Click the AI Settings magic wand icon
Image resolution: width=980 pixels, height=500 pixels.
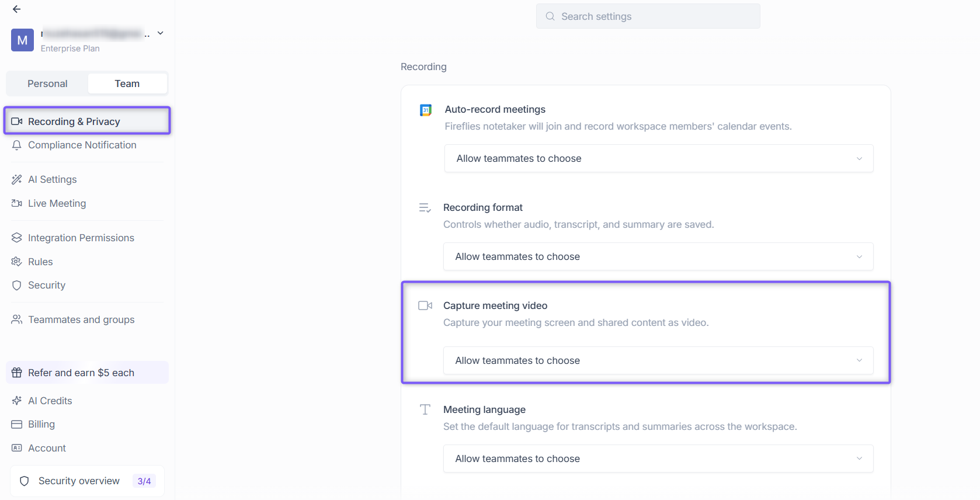click(17, 179)
